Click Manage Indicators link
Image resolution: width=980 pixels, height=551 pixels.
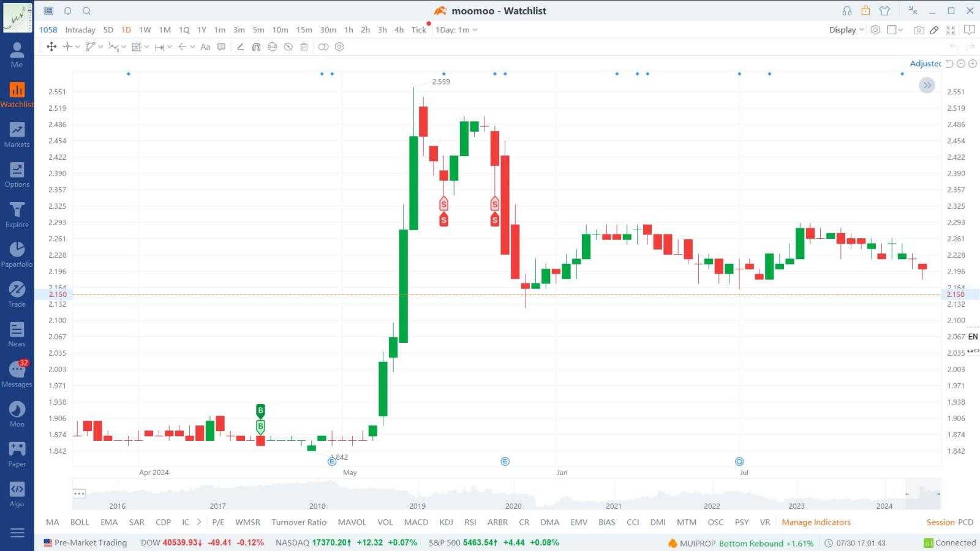click(816, 522)
